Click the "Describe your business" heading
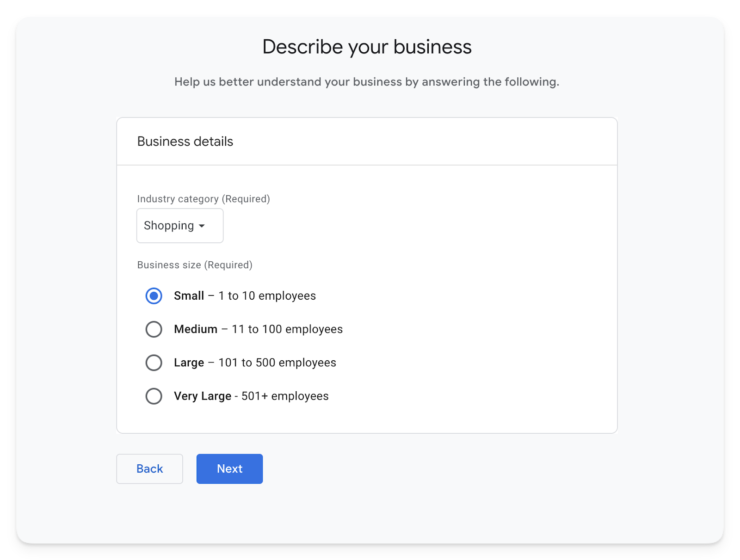The image size is (740, 560). click(367, 47)
